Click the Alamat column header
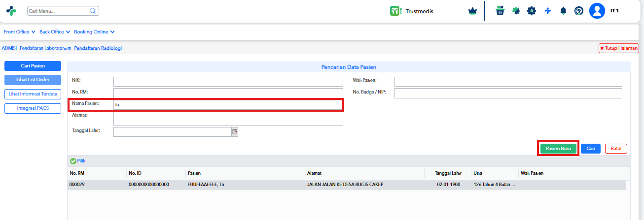Image resolution: width=644 pixels, height=220 pixels. point(315,173)
